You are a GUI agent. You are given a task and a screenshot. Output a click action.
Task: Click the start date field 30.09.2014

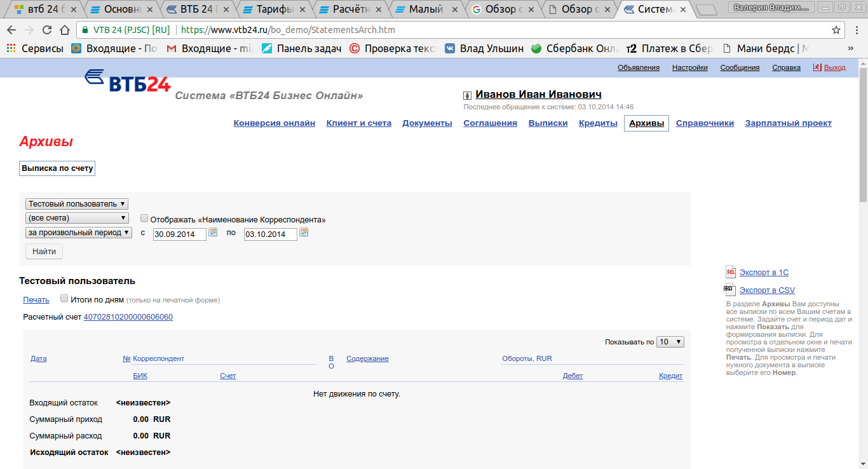pyautogui.click(x=179, y=234)
